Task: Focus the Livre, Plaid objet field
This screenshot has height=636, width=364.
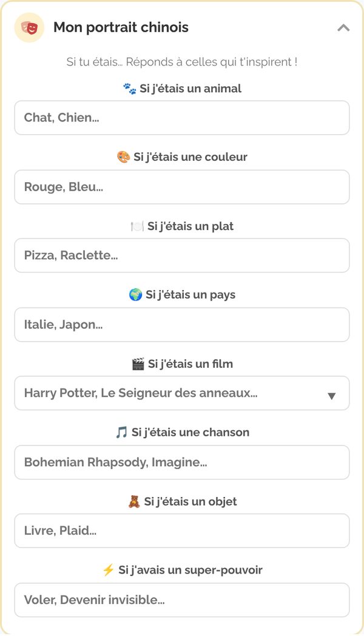Action: 182,531
